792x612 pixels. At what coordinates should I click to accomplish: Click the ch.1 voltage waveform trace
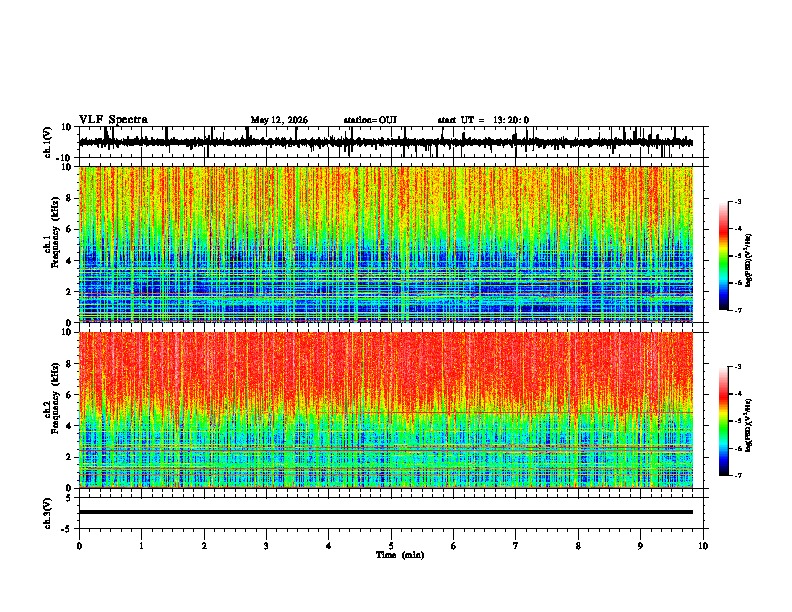[x=385, y=142]
